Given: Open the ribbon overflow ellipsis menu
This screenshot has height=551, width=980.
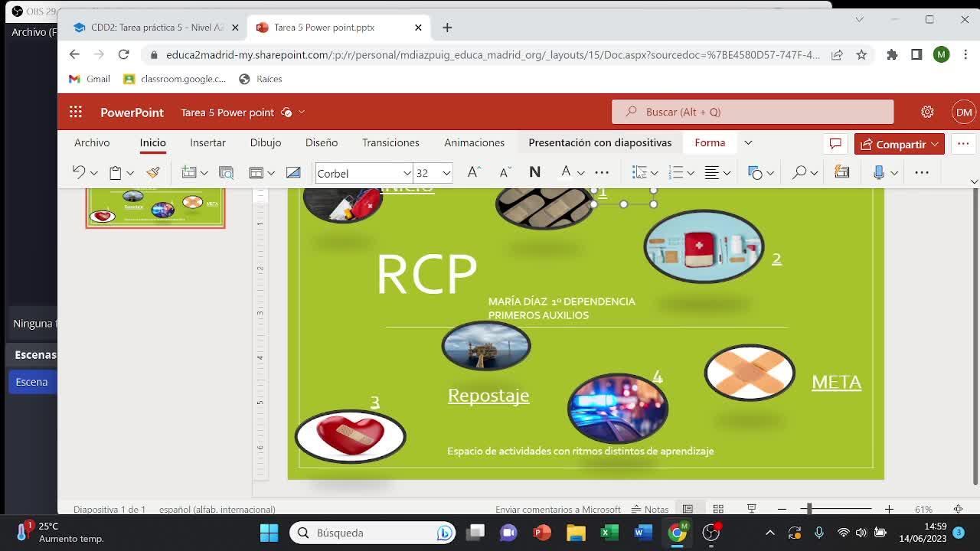Looking at the screenshot, I should 922,172.
